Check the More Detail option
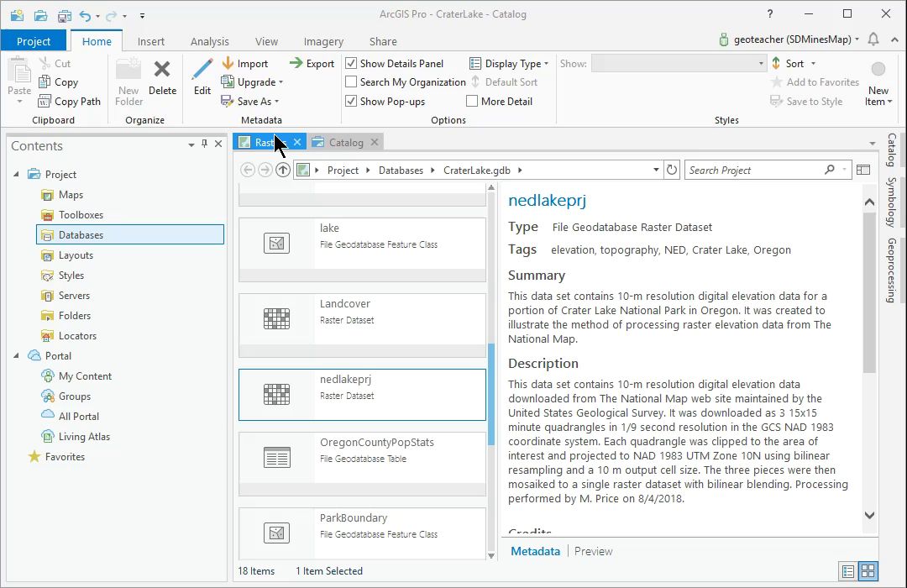Viewport: 907px width, 588px height. coord(472,102)
